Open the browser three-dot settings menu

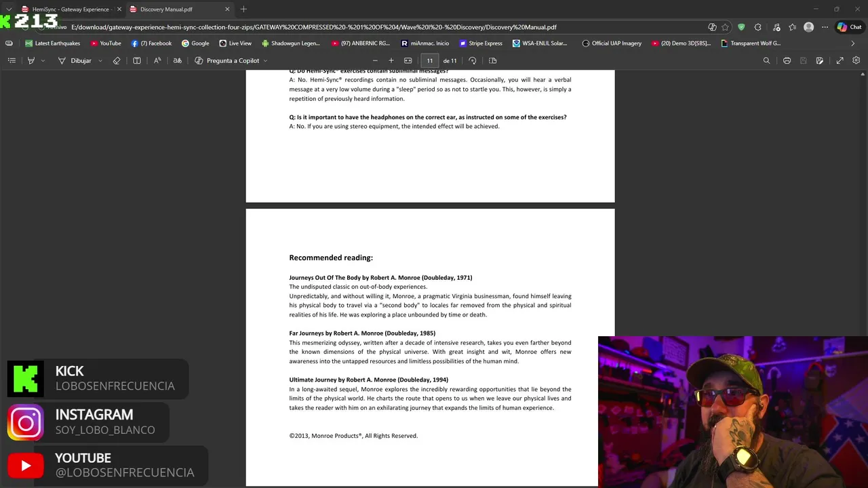(x=825, y=27)
